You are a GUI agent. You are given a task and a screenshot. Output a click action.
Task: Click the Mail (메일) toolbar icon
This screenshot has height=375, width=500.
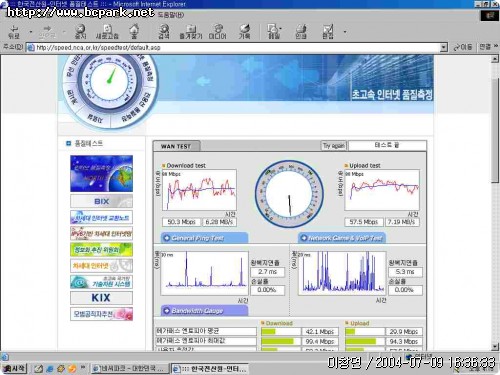(x=274, y=32)
